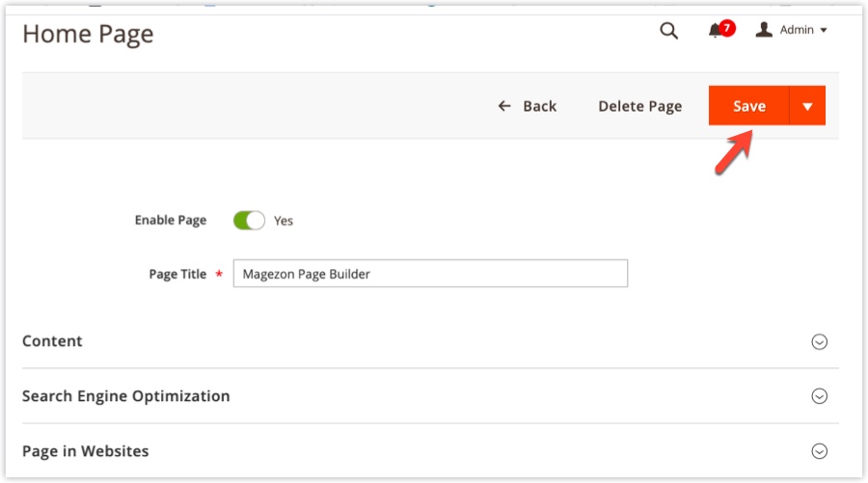Expand Search Engine Optimization chevron icon
Image resolution: width=868 pixels, height=483 pixels.
click(819, 396)
